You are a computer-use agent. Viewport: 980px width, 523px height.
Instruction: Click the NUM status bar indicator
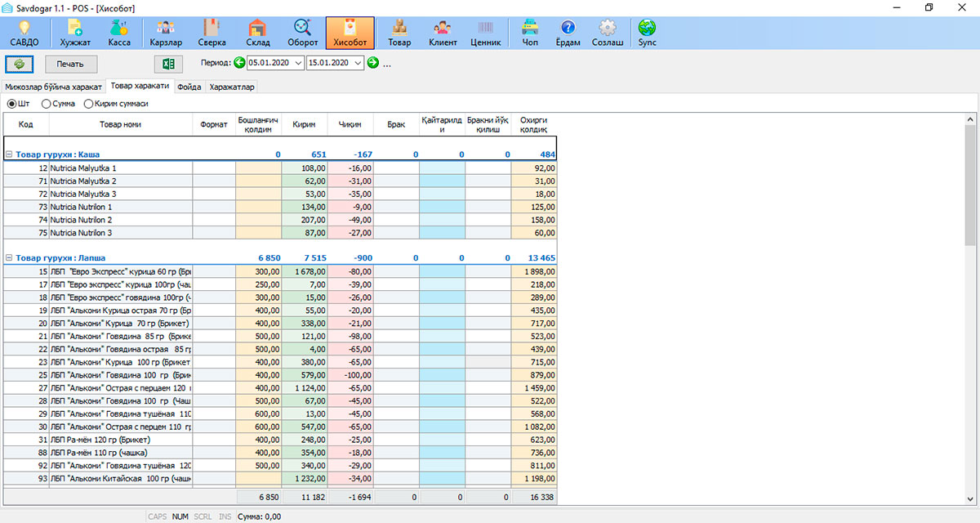tap(180, 516)
